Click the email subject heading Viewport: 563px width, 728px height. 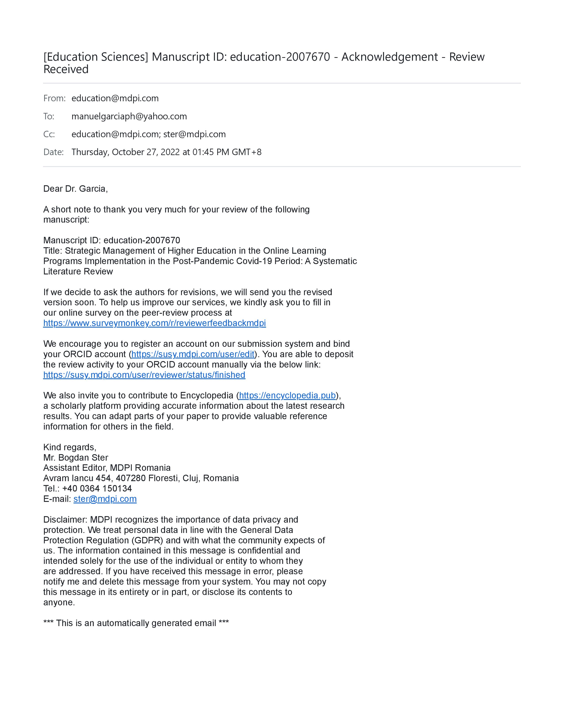tap(263, 63)
